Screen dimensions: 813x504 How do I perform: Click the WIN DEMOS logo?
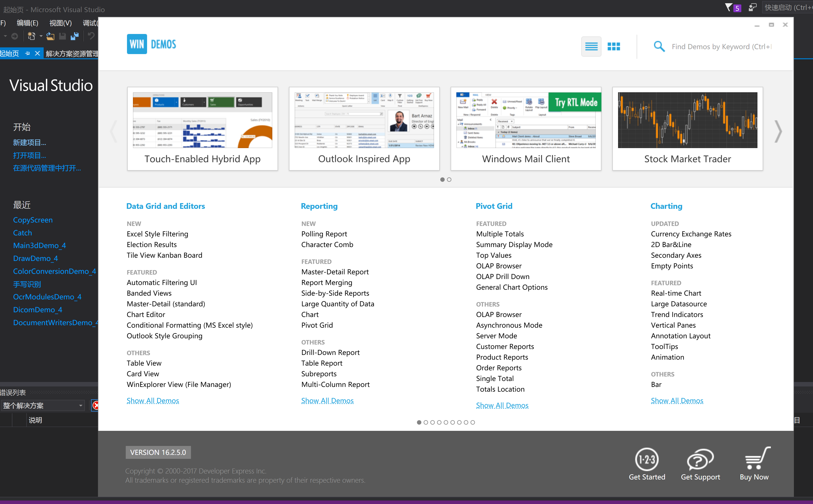[152, 44]
